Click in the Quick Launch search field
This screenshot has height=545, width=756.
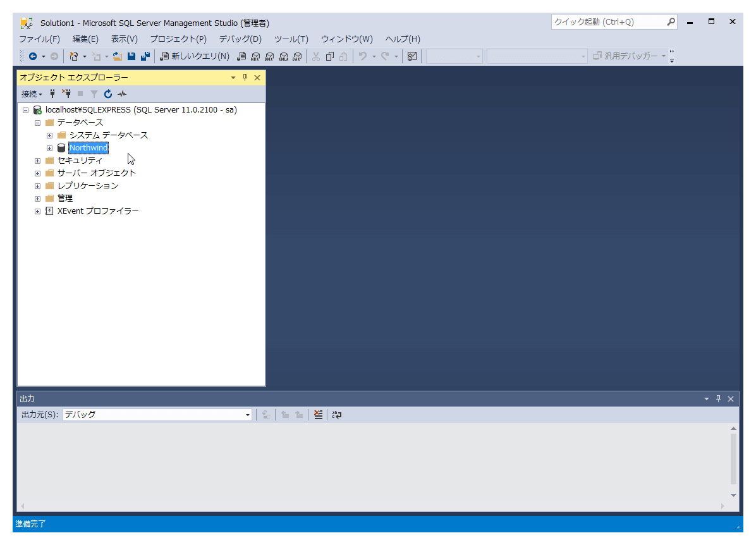point(608,22)
